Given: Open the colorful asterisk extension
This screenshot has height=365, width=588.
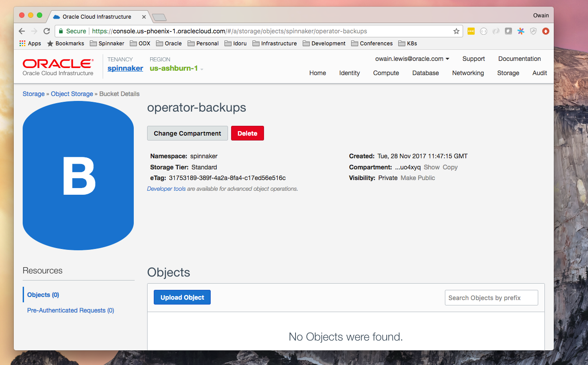Looking at the screenshot, I should pos(521,31).
